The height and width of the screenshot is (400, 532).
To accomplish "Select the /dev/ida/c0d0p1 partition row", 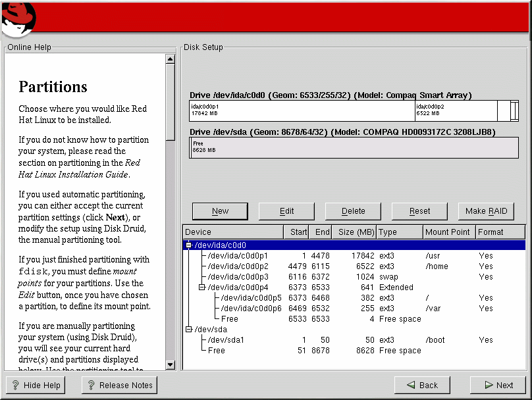I will pyautogui.click(x=354, y=256).
